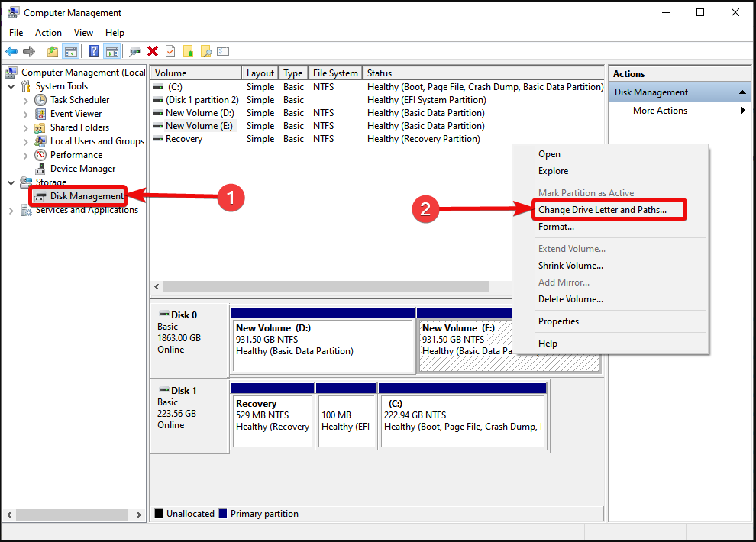The height and width of the screenshot is (542, 756).
Task: Select Shrink Volume from context menu
Action: [x=570, y=266]
